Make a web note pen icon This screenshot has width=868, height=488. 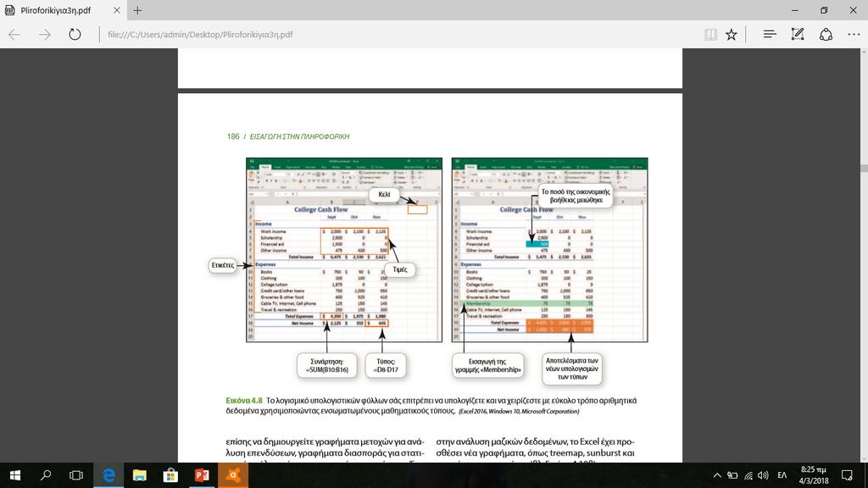coord(797,34)
